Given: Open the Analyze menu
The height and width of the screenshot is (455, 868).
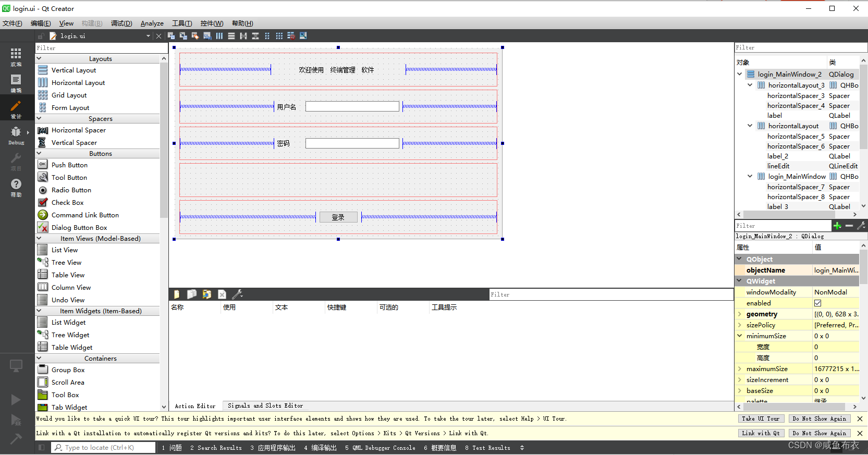Looking at the screenshot, I should coord(152,23).
